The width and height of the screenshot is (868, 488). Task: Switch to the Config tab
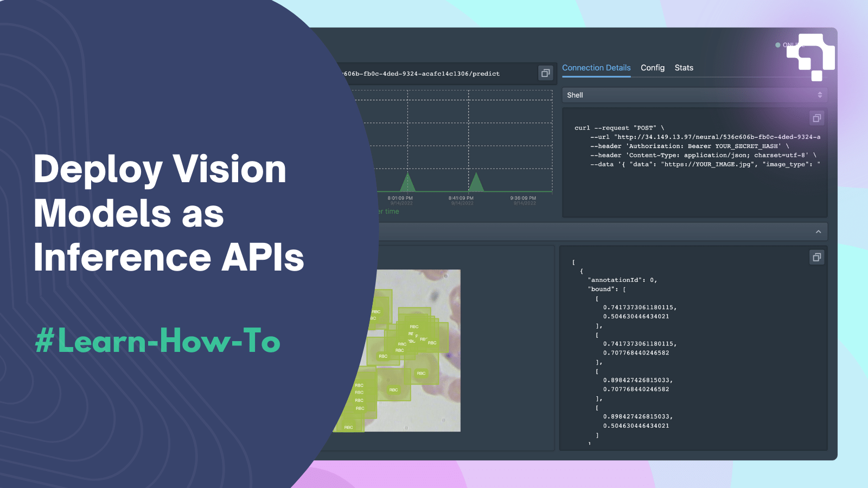(652, 68)
